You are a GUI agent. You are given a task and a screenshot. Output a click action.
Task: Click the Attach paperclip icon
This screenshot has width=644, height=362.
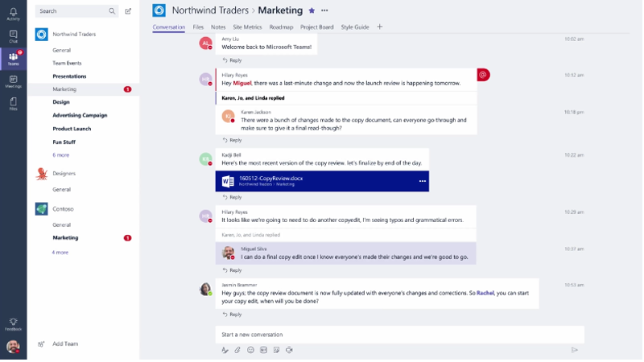(x=237, y=350)
